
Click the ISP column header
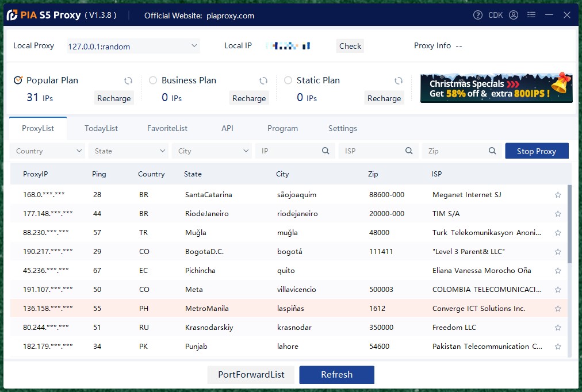pos(436,174)
